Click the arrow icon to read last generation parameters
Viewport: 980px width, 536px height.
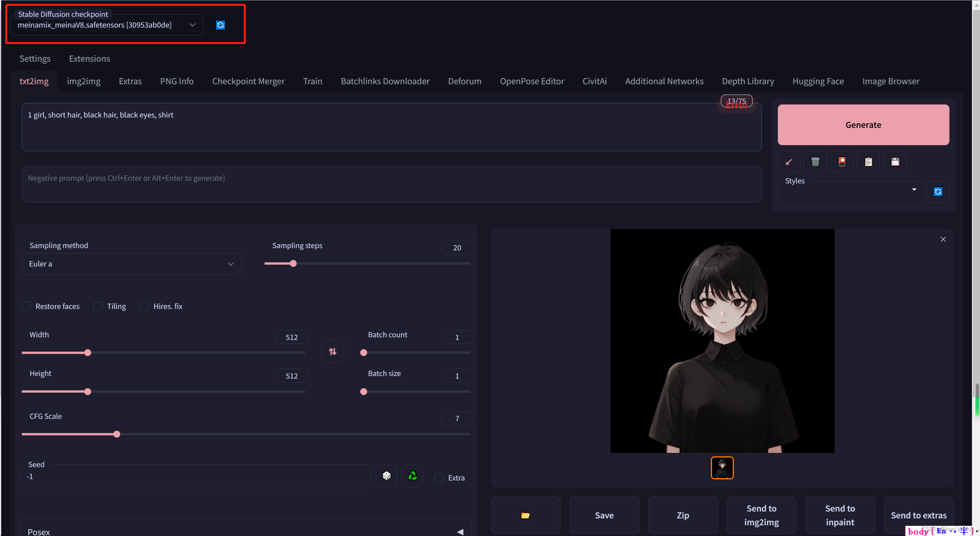[x=789, y=162]
